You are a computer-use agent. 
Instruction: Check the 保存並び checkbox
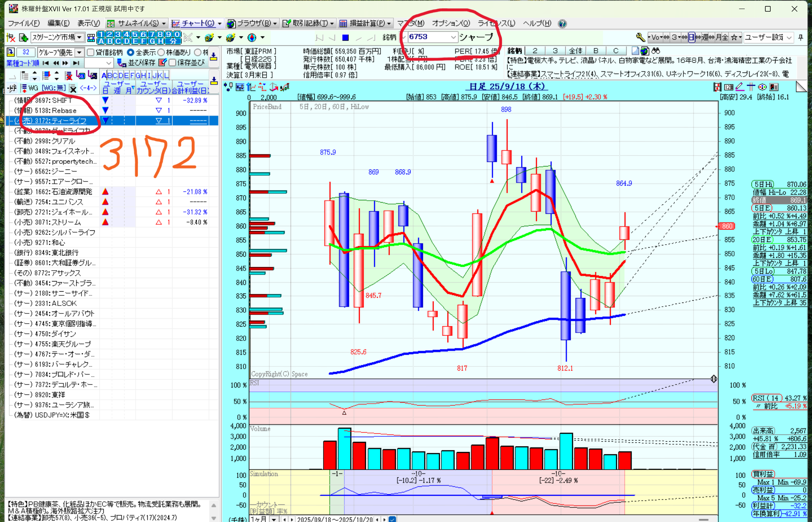173,62
